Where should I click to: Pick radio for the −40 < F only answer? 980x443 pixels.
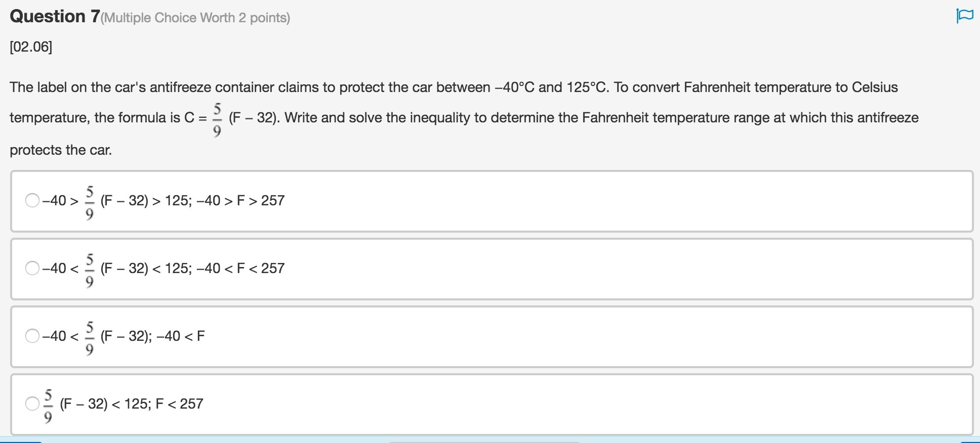(x=32, y=336)
